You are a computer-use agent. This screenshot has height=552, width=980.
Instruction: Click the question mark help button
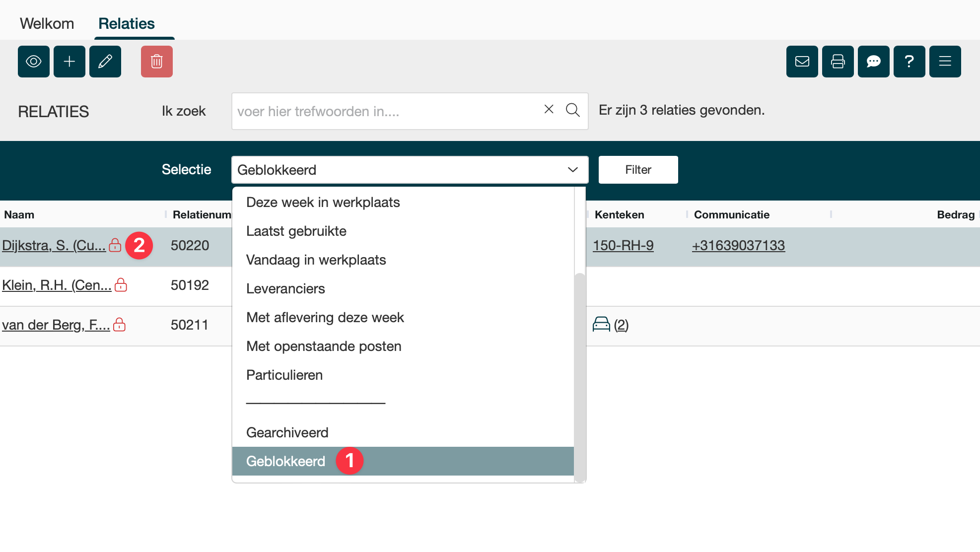(x=910, y=62)
